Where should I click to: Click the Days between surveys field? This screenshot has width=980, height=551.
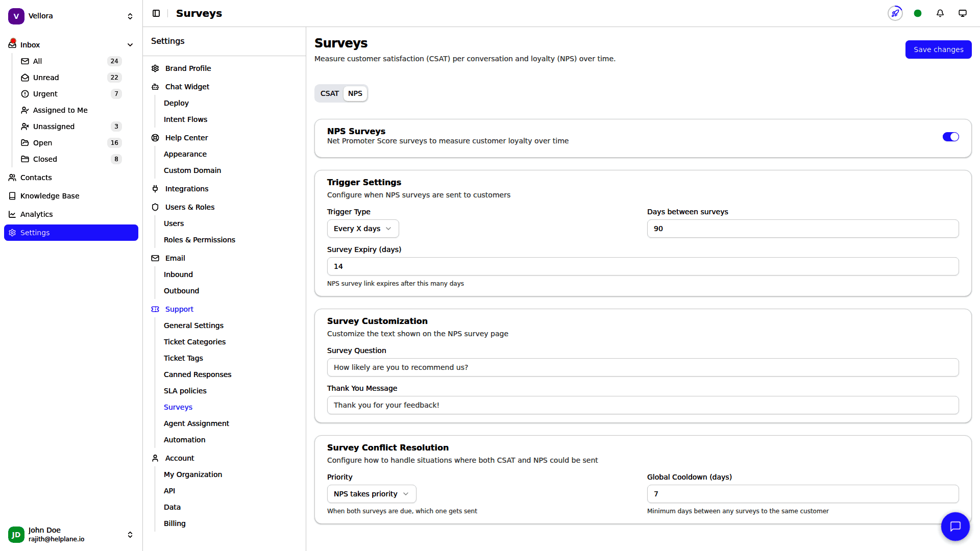coord(802,229)
